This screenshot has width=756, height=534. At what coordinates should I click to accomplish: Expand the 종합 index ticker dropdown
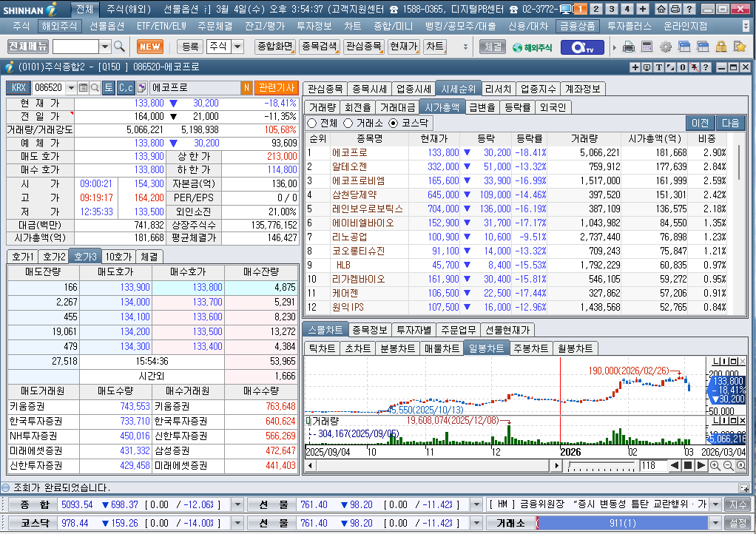click(237, 504)
